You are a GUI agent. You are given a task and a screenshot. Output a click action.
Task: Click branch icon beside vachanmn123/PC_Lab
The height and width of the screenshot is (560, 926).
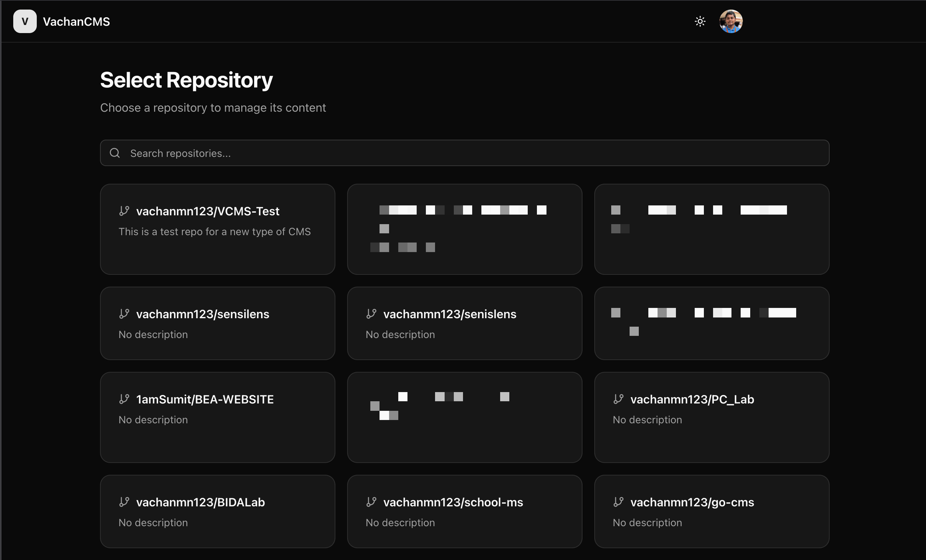coord(618,399)
